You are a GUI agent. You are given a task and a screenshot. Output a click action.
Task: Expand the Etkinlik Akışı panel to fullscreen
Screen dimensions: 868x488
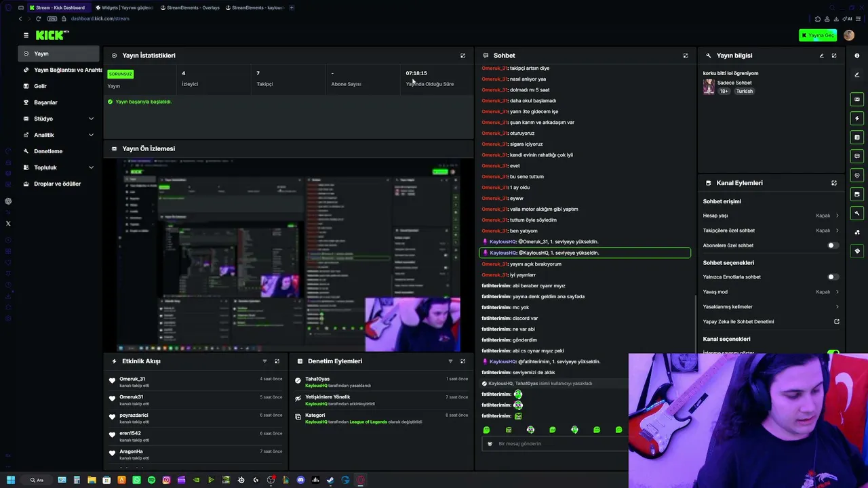[x=277, y=361]
